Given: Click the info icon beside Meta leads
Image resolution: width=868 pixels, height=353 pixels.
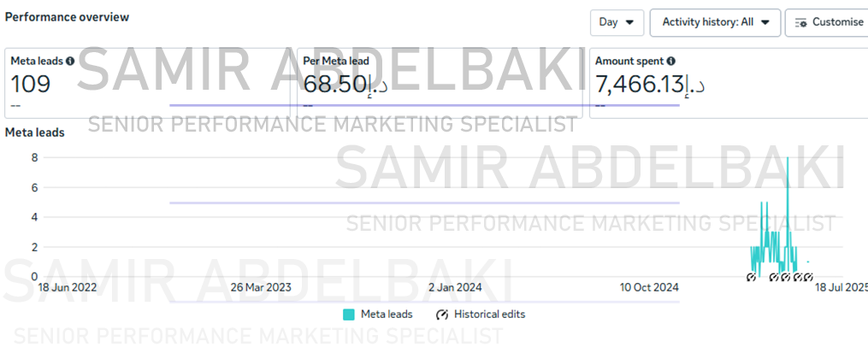Looking at the screenshot, I should pos(70,62).
